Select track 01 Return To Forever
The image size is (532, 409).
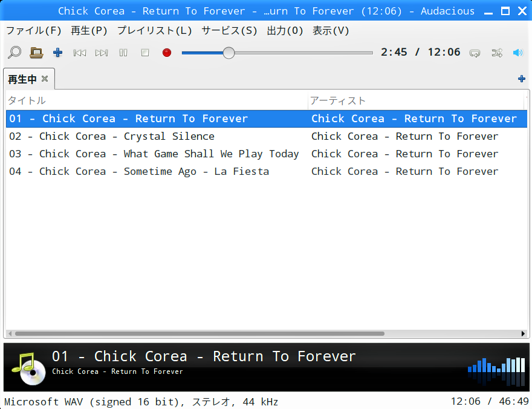[267, 119]
